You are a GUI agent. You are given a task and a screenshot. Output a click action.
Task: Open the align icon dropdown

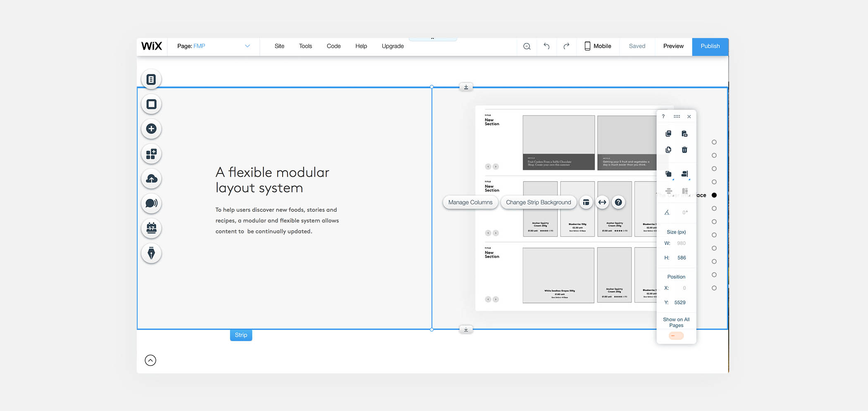pyautogui.click(x=685, y=174)
